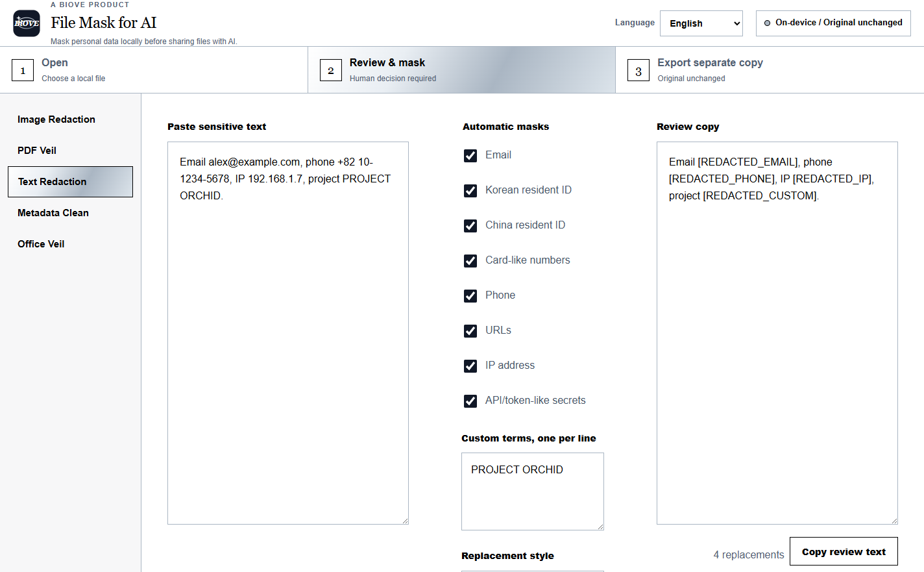Click the A BIOVE PRODUCT caption
The image size is (924, 572).
click(90, 5)
